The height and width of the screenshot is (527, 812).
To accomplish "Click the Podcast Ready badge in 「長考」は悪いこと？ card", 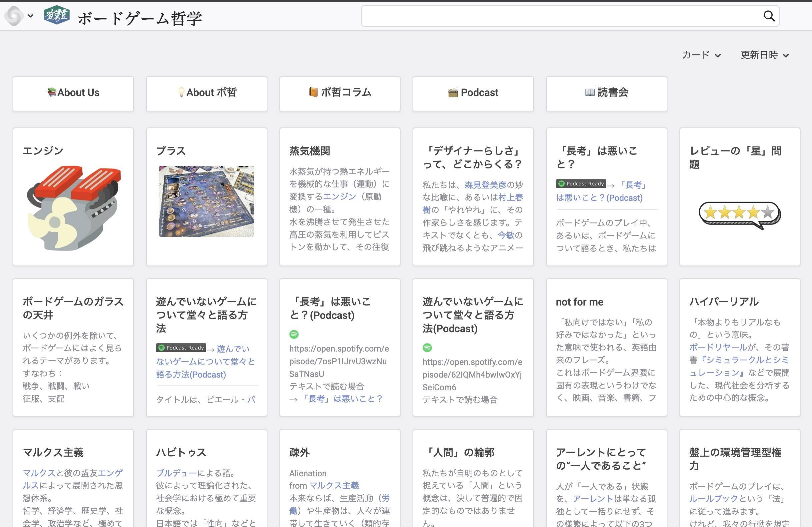I will pyautogui.click(x=581, y=184).
